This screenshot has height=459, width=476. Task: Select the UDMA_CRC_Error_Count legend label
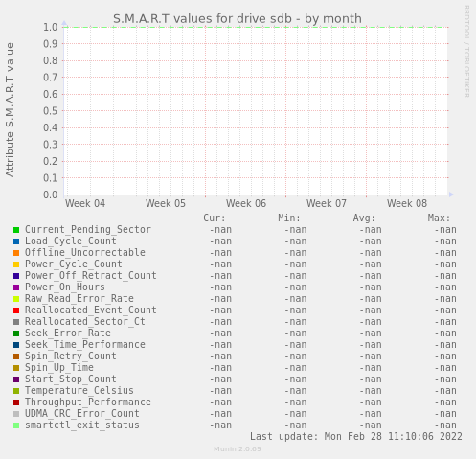point(82,414)
